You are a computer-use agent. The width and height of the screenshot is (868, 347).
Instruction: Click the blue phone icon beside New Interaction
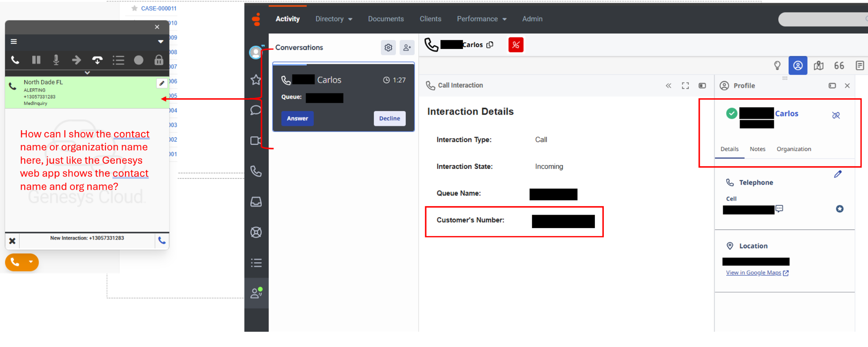[x=162, y=241]
